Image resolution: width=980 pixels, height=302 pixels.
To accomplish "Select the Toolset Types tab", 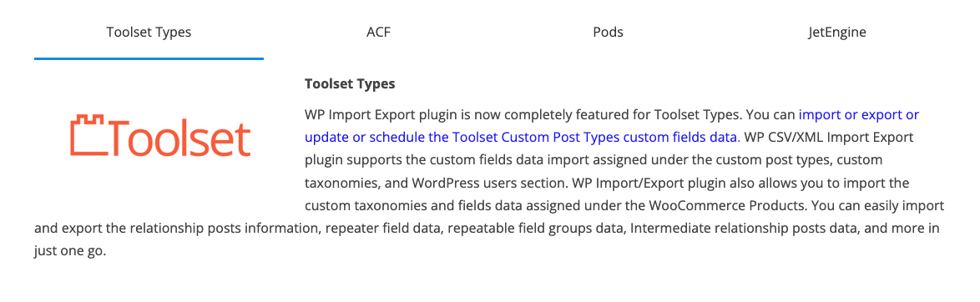I will tap(149, 33).
